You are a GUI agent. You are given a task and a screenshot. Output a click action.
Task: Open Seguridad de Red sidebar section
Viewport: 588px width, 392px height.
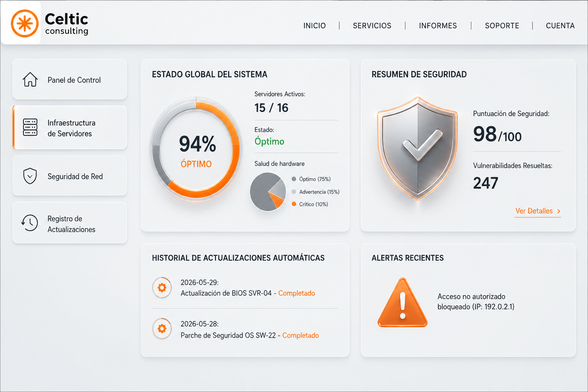[70, 176]
